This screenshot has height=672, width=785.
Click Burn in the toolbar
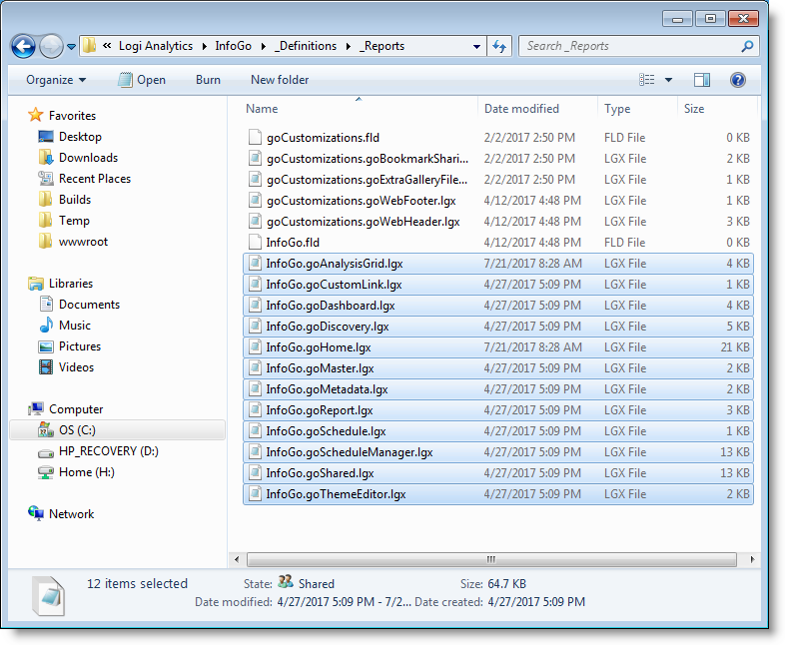(x=208, y=80)
